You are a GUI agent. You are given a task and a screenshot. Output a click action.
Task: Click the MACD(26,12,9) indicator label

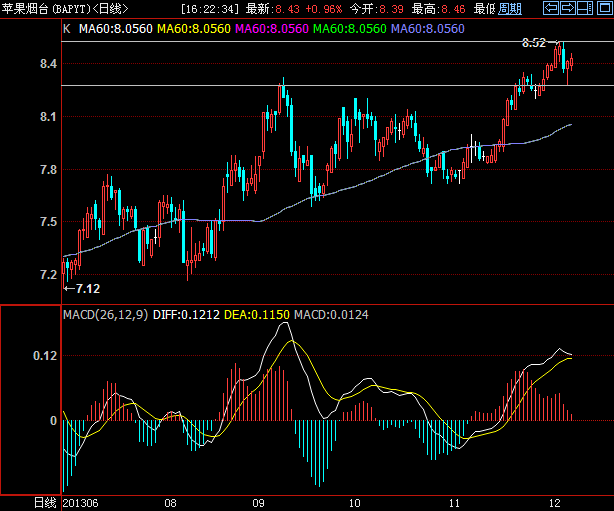tap(106, 314)
